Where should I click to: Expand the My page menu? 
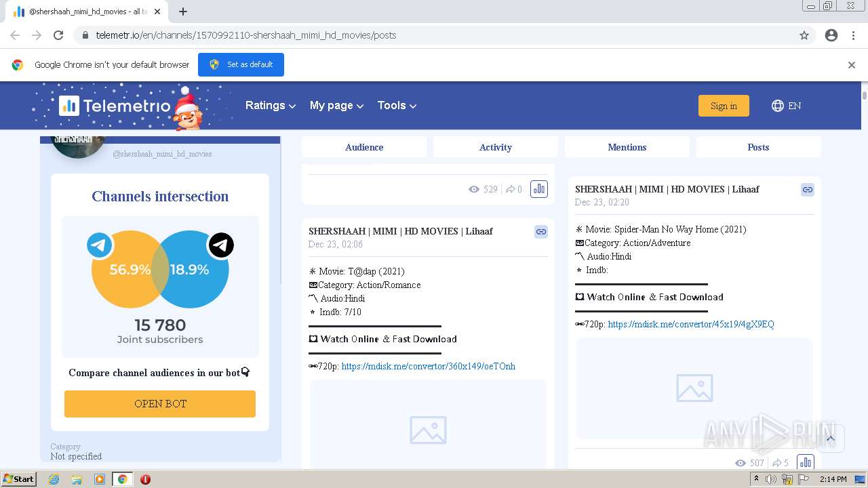(x=336, y=106)
